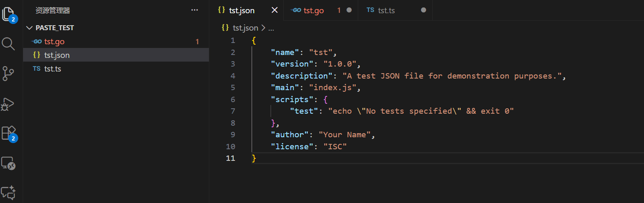This screenshot has width=644, height=203.
Task: Switch to the tst.go editor tab
Action: [321, 10]
